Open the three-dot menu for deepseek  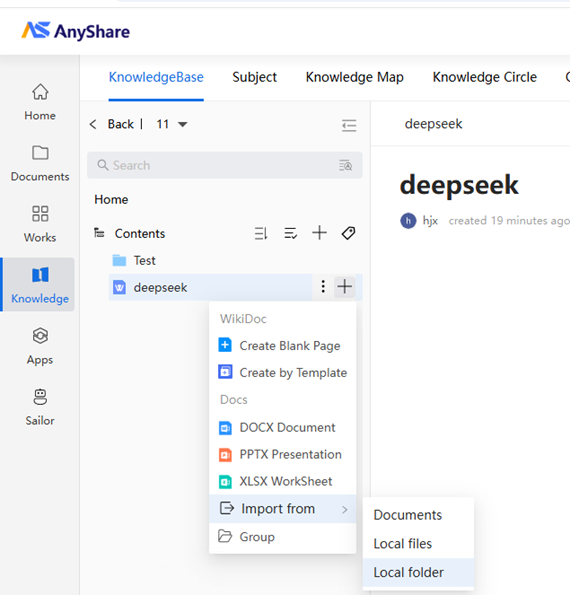(x=323, y=286)
